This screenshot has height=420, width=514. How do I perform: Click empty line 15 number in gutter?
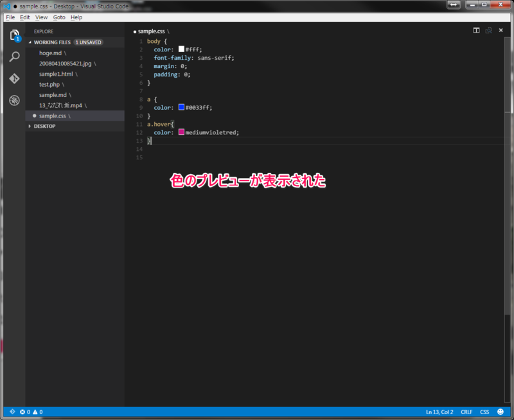point(139,157)
